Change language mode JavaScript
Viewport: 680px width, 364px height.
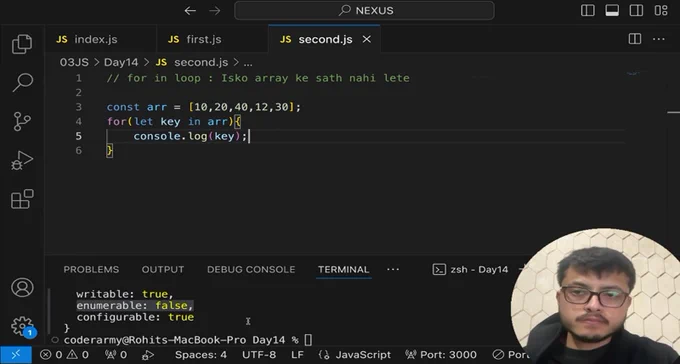[355, 355]
